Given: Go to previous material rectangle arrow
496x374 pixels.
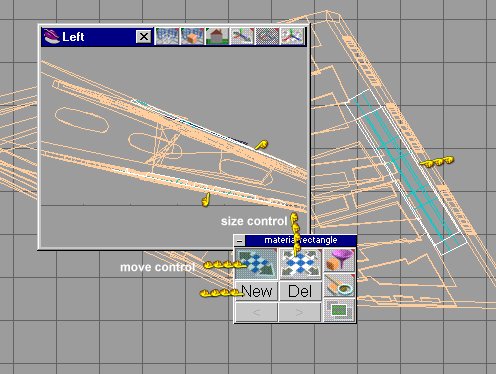Looking at the screenshot, I should [256, 312].
